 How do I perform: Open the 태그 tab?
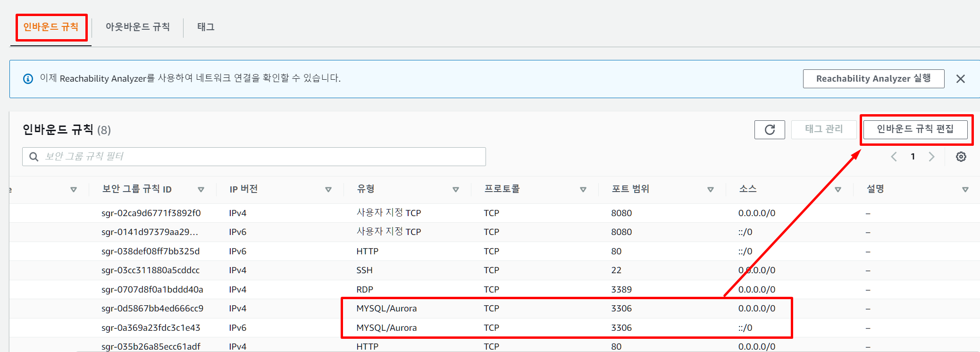pos(206,27)
